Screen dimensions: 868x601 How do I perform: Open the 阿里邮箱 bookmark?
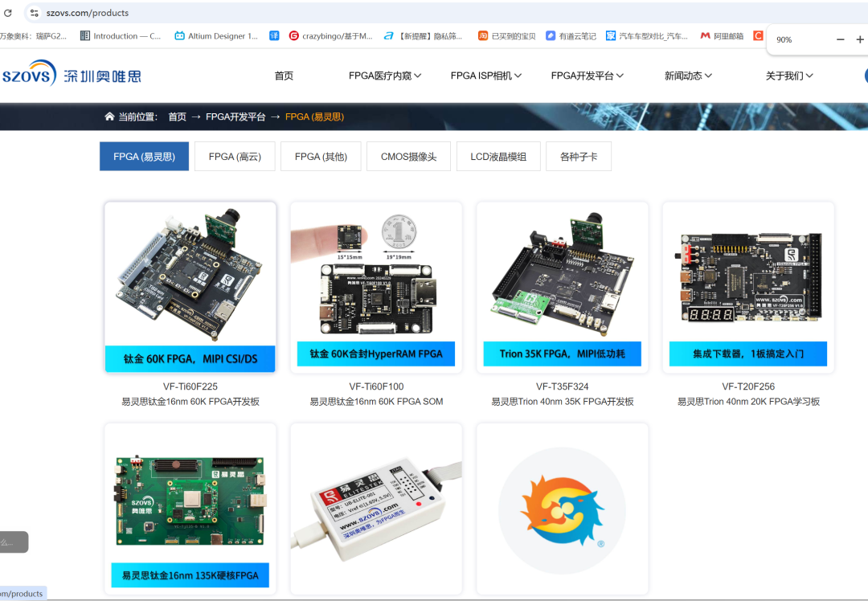pyautogui.click(x=722, y=36)
